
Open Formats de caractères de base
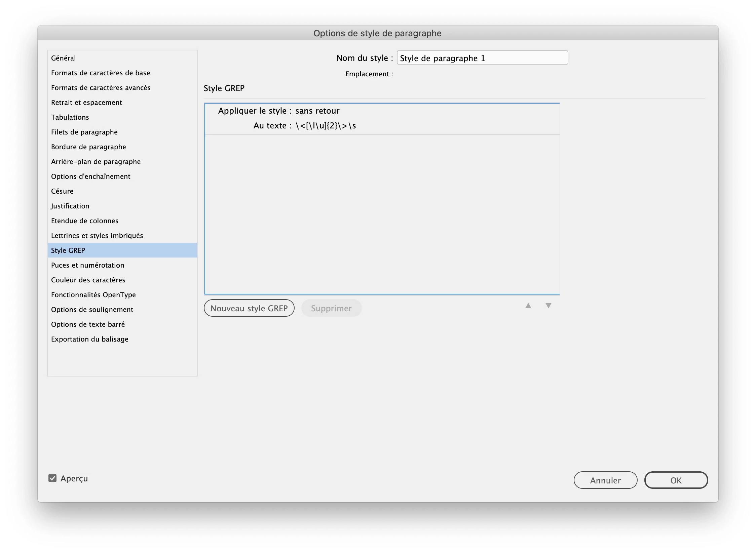[x=101, y=73]
